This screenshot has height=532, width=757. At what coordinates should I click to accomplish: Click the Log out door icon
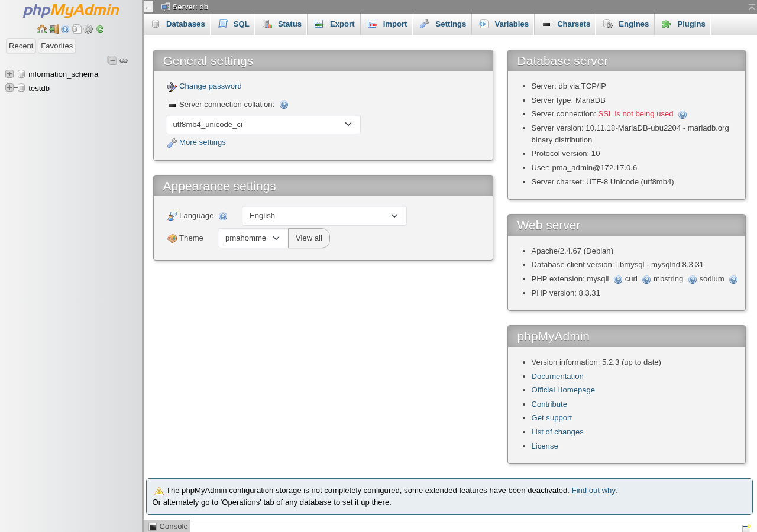54,29
